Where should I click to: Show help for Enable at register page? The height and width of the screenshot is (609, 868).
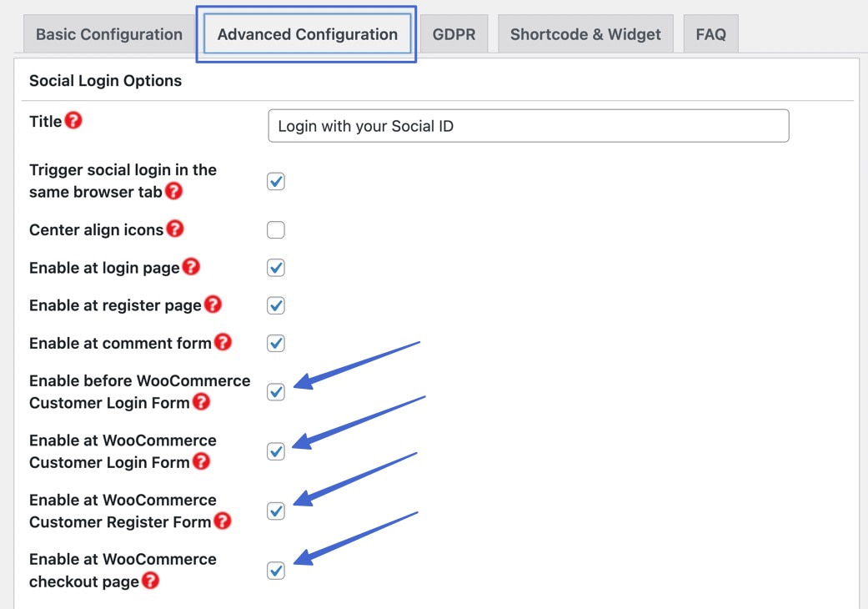coord(213,304)
